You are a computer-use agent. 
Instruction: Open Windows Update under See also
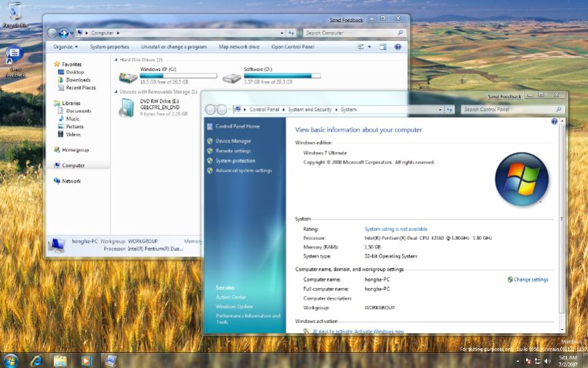(234, 307)
